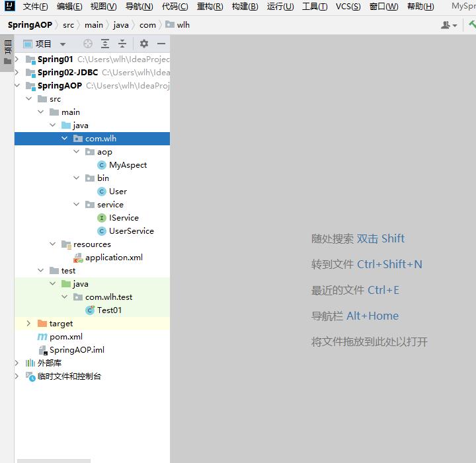Click the project panel horizontal scrollbar
This screenshot has height=463, width=476.
point(54,461)
